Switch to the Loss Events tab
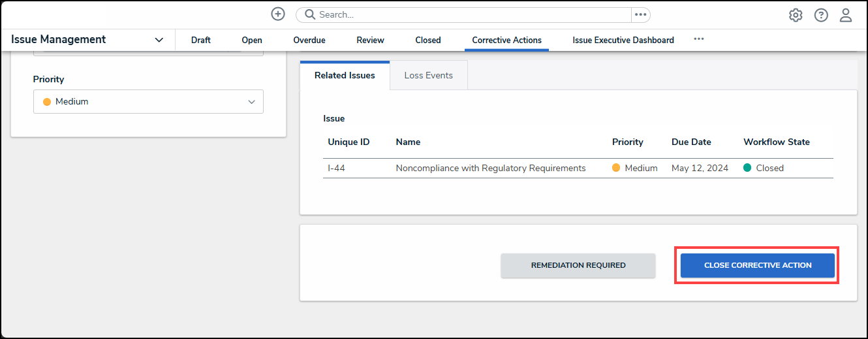 428,75
